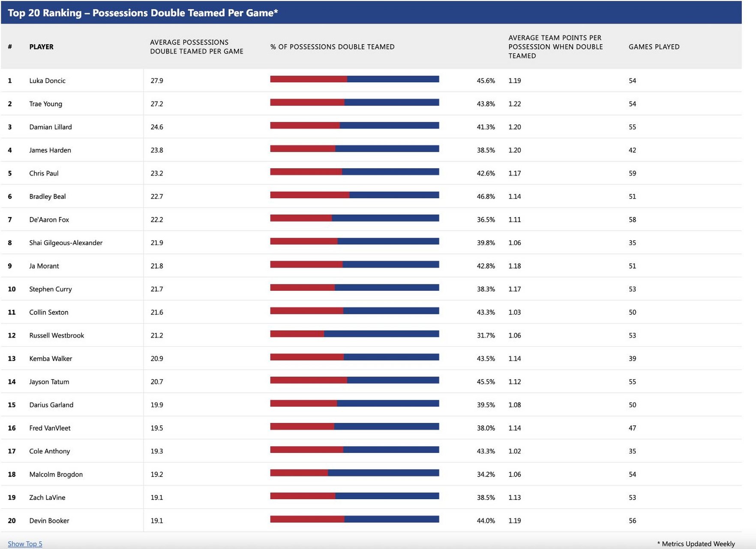Select Kemba Walker in the ranking

[51, 359]
